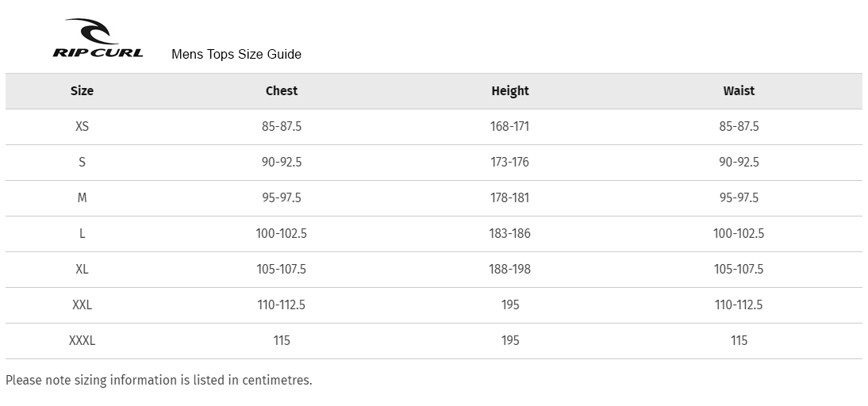Select the M size row label

coord(82,197)
